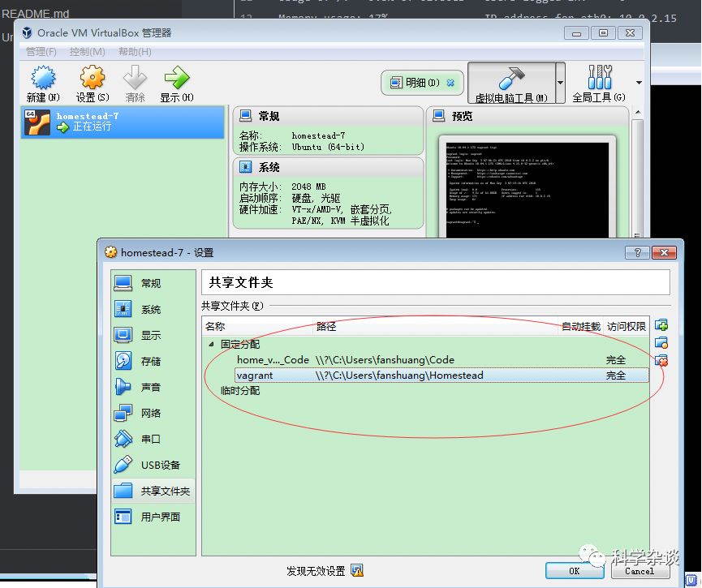Expand Global Tools dropdown arrow
Screen dimensions: 702x588
tap(639, 83)
